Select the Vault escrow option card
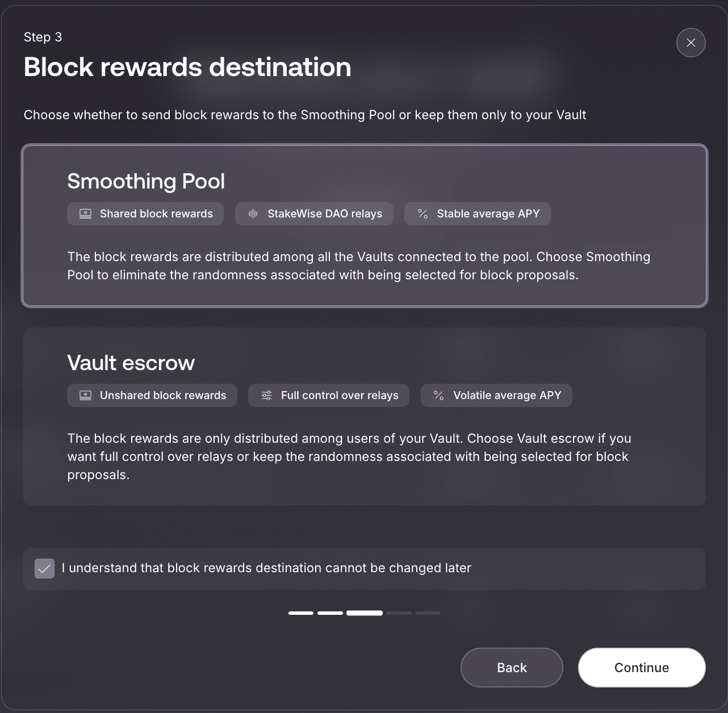The height and width of the screenshot is (713, 728). 364,416
